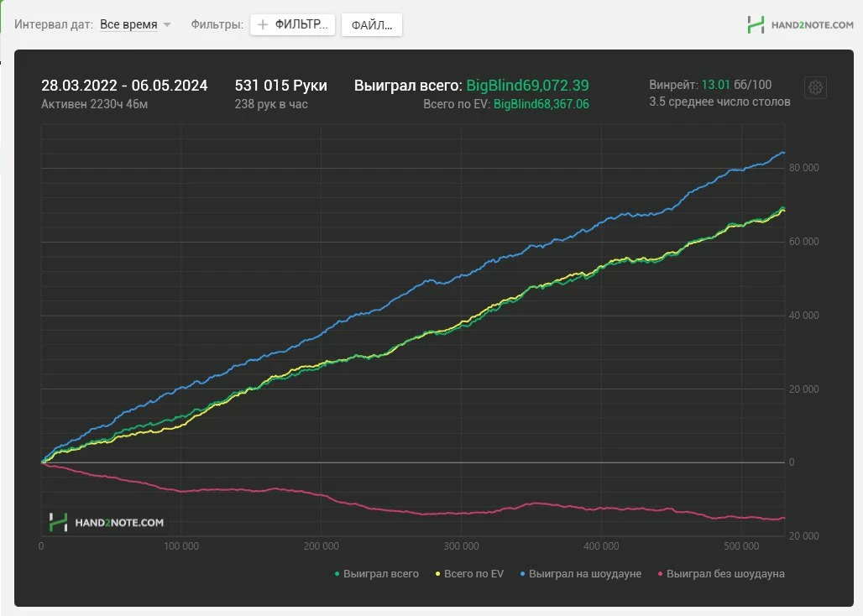863x616 pixels.
Task: Click the yellow dot beside Всего по EV
Action: coord(437,574)
